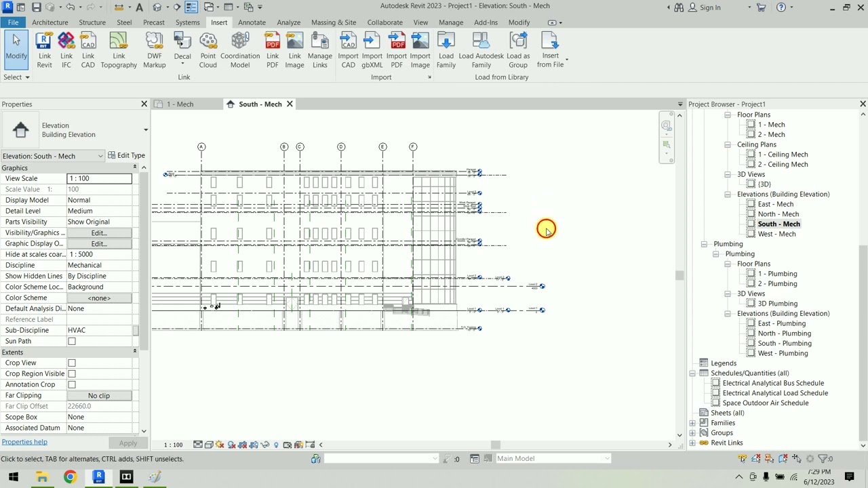Open the Architecture ribbon tab
This screenshot has width=868, height=488.
tap(50, 22)
